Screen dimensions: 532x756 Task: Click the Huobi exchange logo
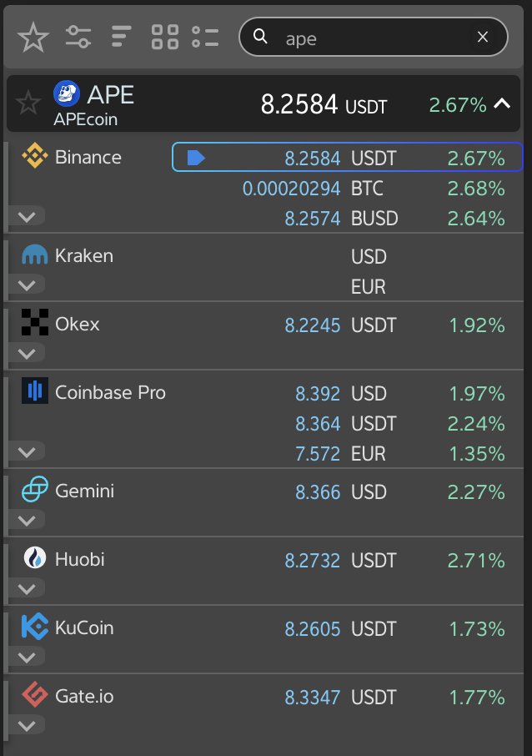coord(35,558)
